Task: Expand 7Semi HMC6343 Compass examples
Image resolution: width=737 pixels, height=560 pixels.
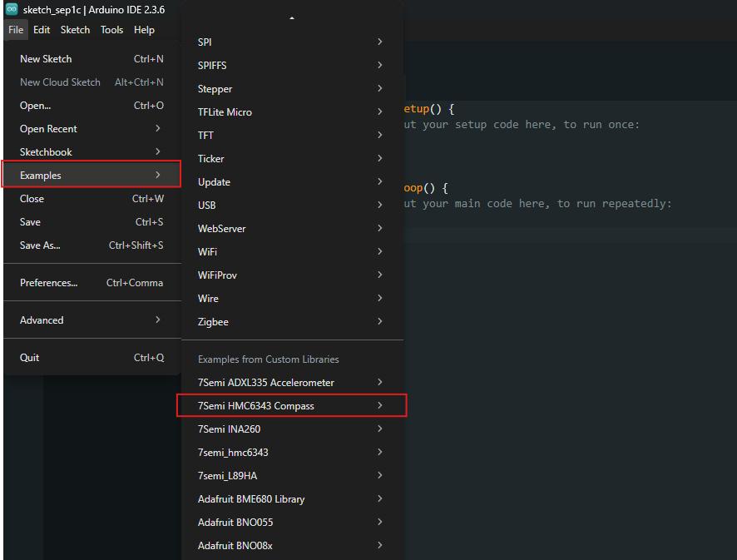Action: click(x=292, y=405)
